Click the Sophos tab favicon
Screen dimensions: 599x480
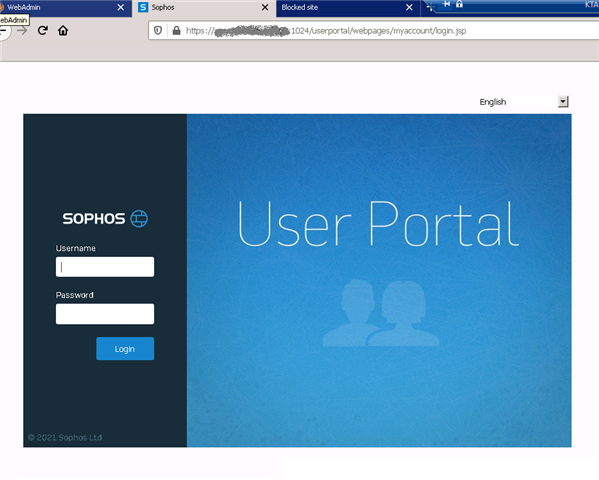(x=143, y=7)
